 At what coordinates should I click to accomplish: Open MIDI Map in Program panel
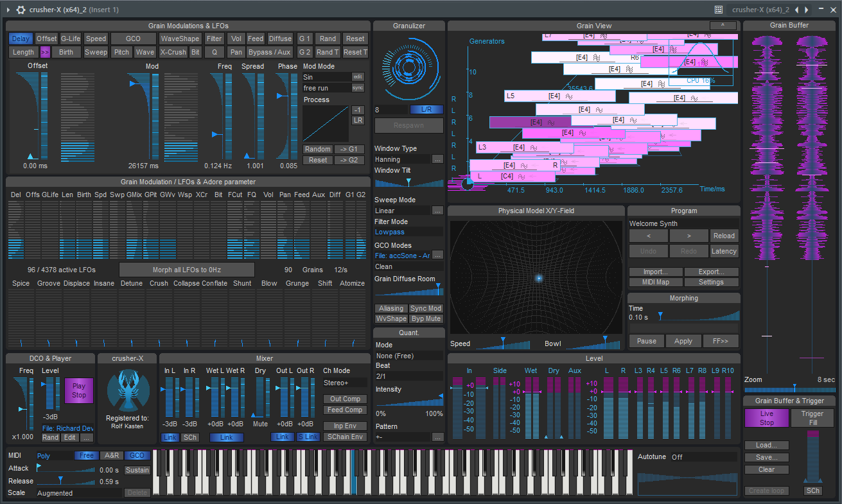655,282
